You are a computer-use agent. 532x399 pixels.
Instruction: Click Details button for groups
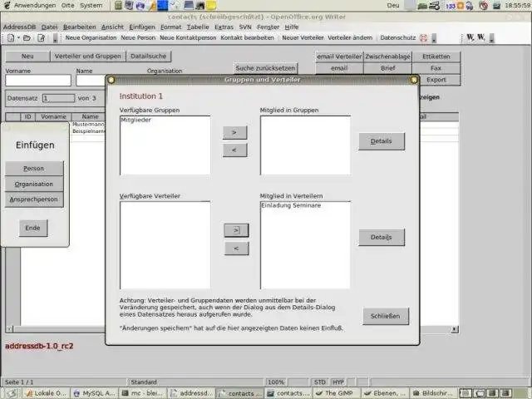point(382,141)
